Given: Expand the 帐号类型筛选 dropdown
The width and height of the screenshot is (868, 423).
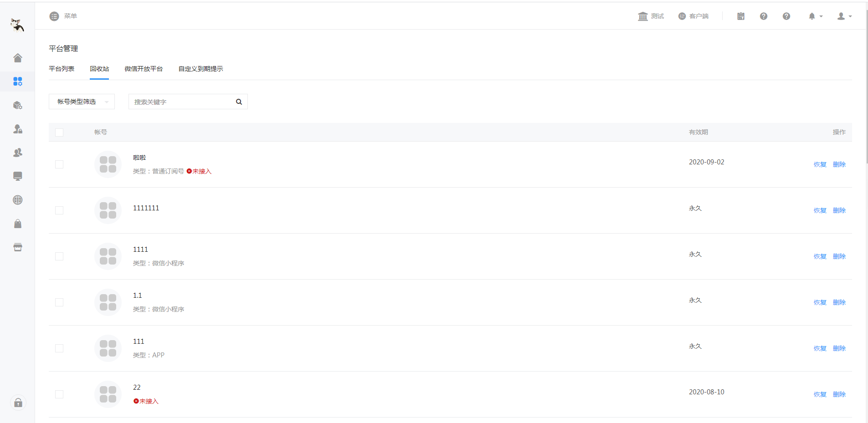Looking at the screenshot, I should [82, 102].
